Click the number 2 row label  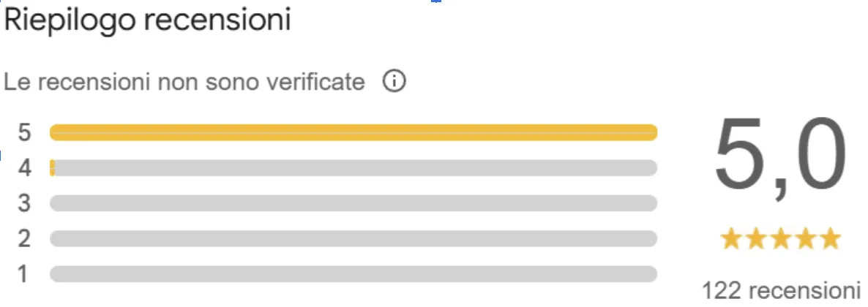coord(25,238)
